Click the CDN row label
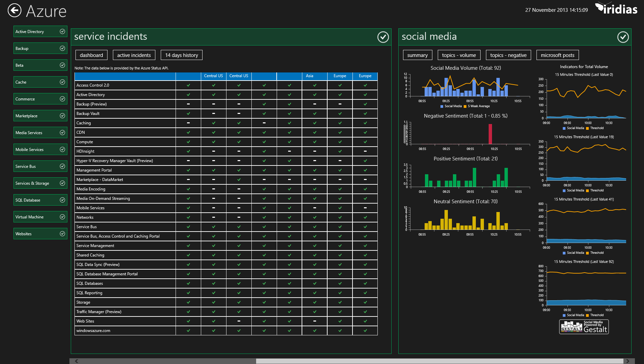 pos(81,132)
